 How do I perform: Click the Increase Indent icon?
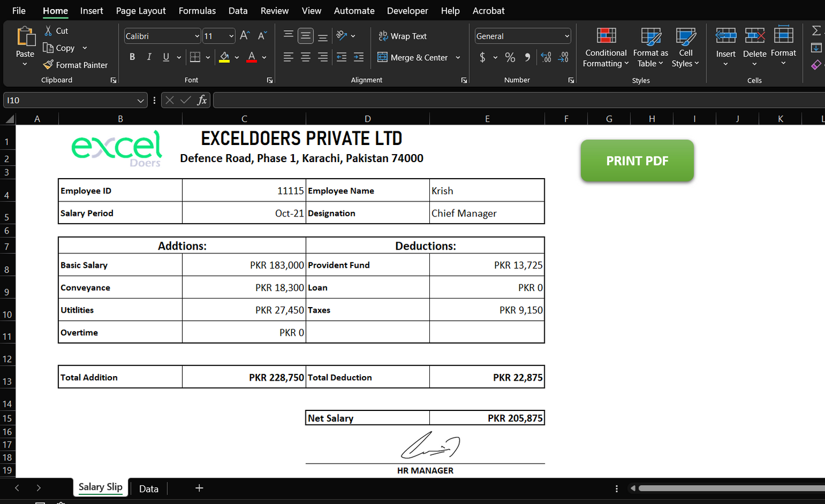click(359, 57)
